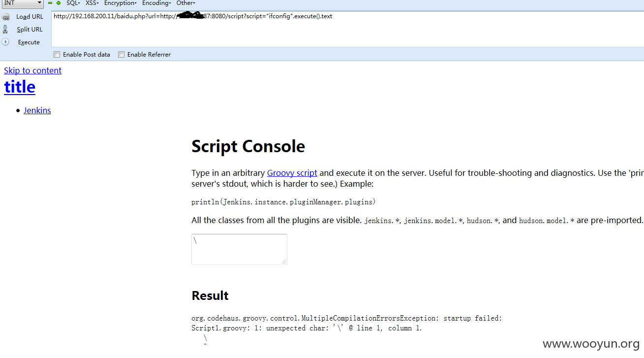Click the Script1.groovy unexpected char line
The height and width of the screenshot is (358, 644).
[x=307, y=328]
